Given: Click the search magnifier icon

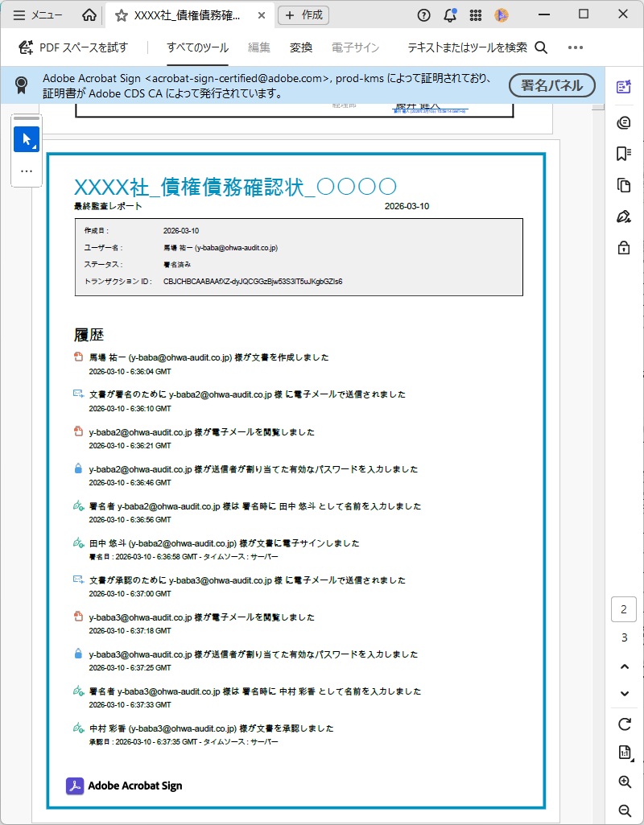Looking at the screenshot, I should point(541,47).
